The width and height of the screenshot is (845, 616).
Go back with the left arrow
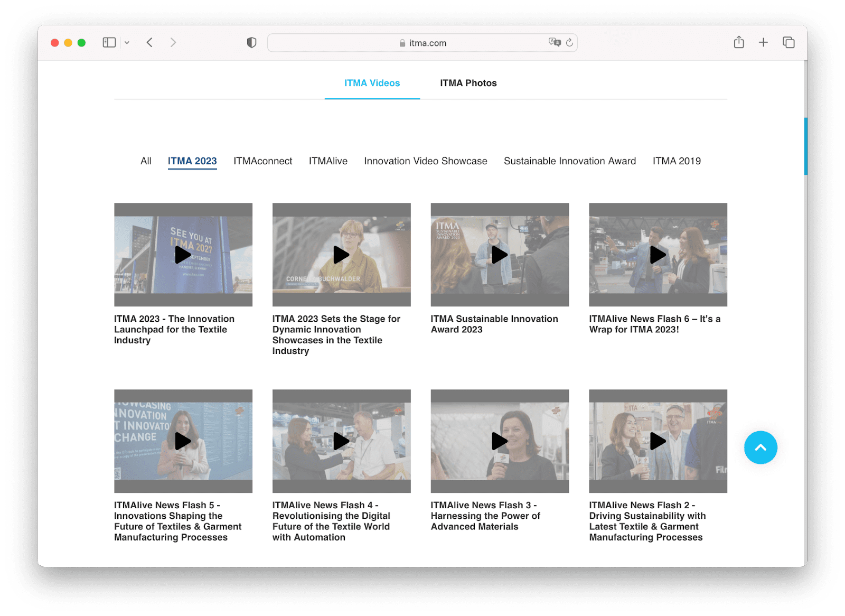click(150, 43)
